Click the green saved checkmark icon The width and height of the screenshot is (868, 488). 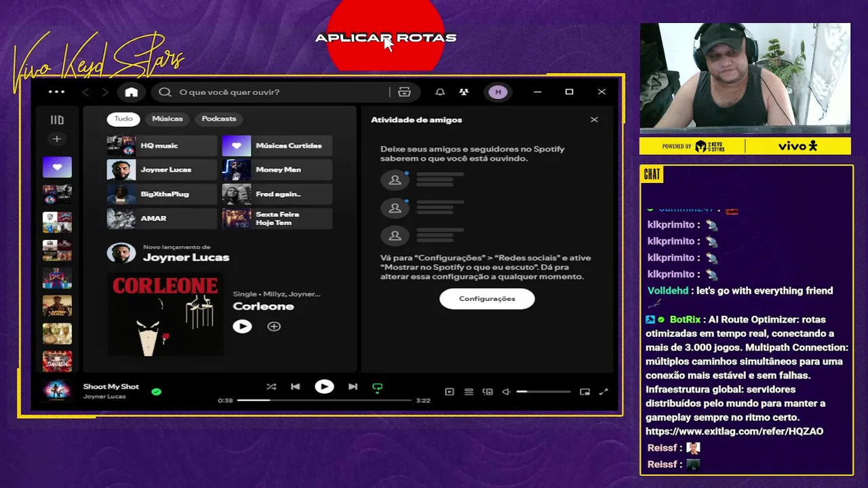[x=157, y=391]
